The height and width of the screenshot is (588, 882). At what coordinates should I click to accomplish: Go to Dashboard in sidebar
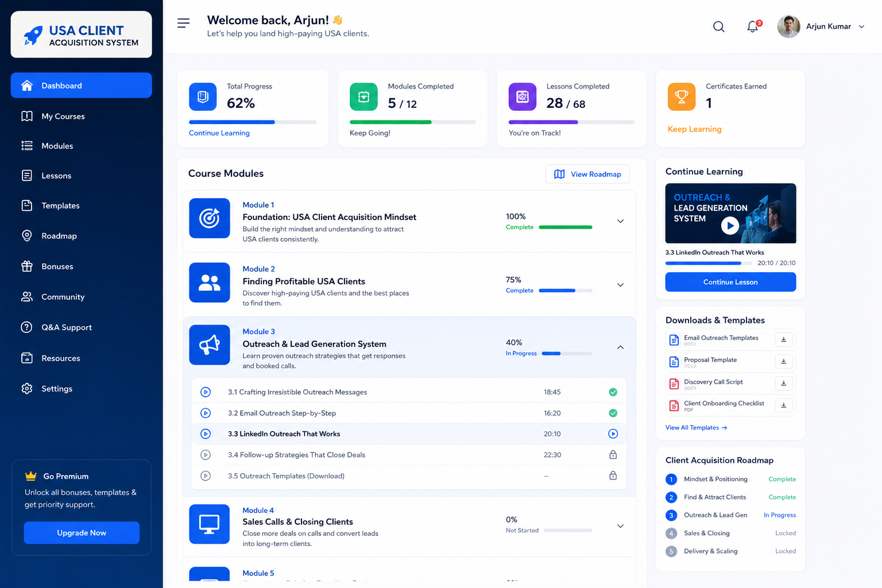(81, 85)
